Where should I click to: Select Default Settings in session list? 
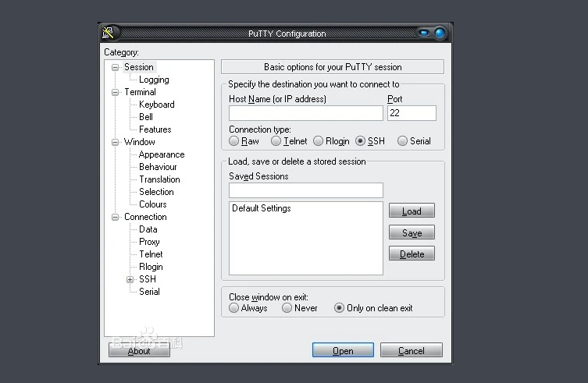(x=262, y=208)
